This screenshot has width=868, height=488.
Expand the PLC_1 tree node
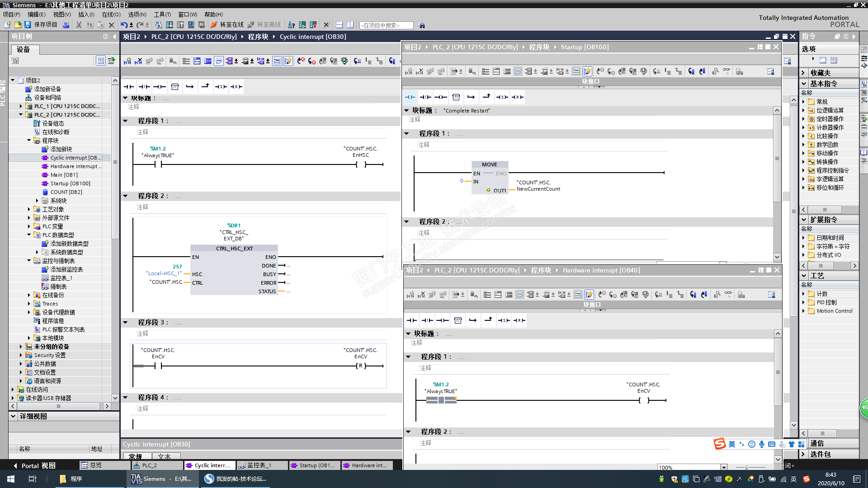click(21, 106)
